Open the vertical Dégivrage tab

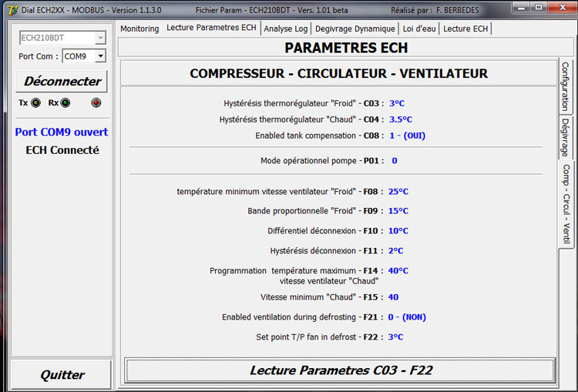click(565, 137)
